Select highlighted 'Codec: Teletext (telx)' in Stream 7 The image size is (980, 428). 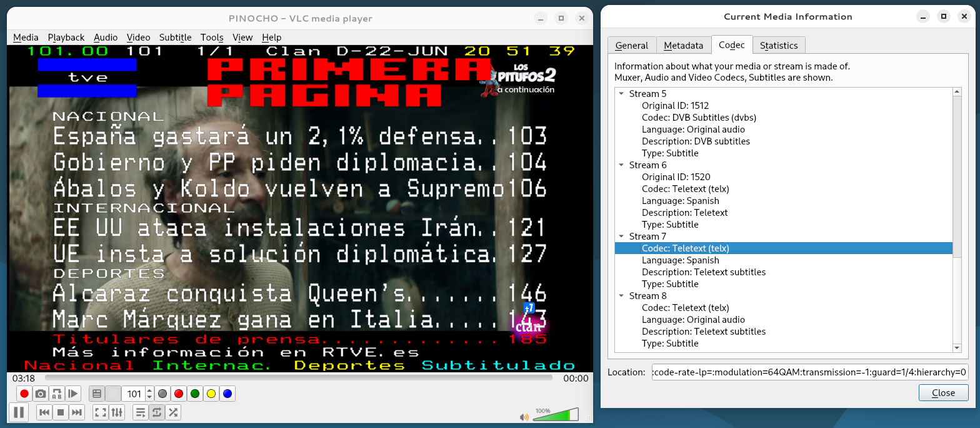point(784,248)
